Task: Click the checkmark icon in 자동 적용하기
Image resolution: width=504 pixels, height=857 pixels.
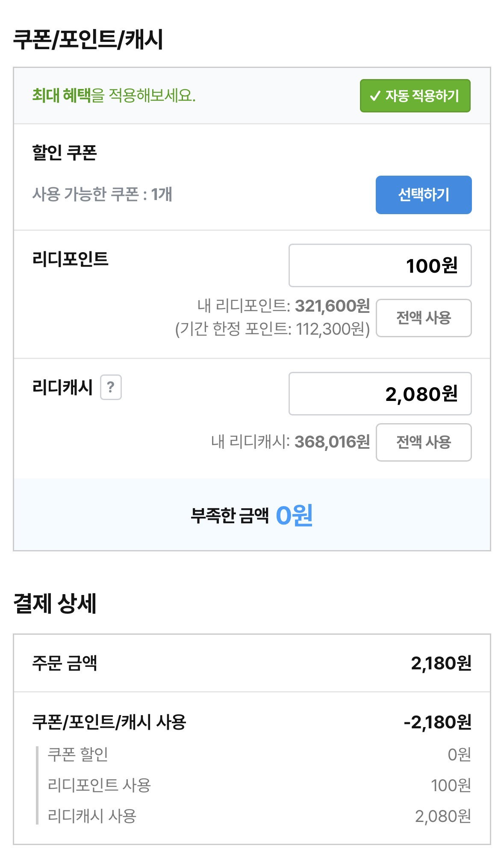Action: (x=375, y=96)
